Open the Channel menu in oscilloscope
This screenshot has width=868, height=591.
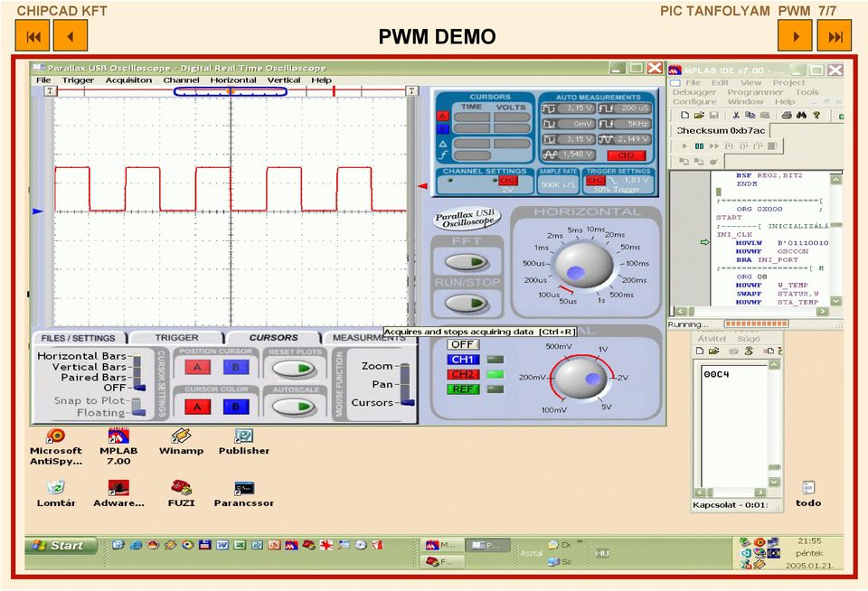(181, 80)
